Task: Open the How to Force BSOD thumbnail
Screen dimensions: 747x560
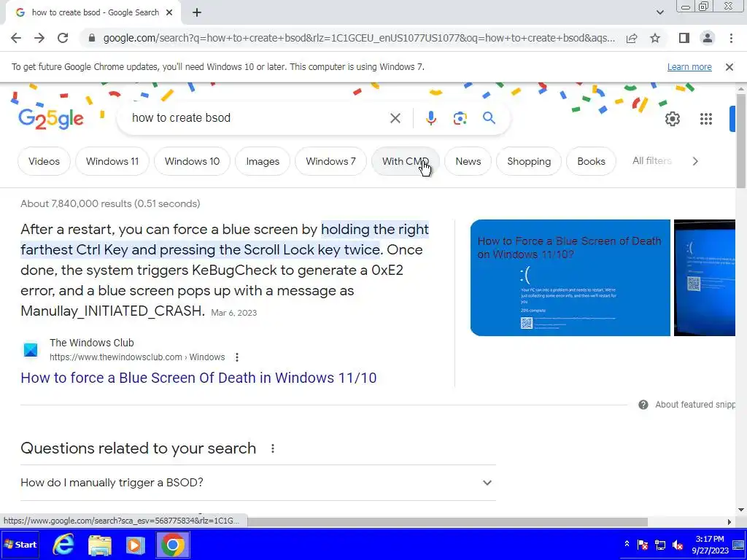Action: pos(570,278)
